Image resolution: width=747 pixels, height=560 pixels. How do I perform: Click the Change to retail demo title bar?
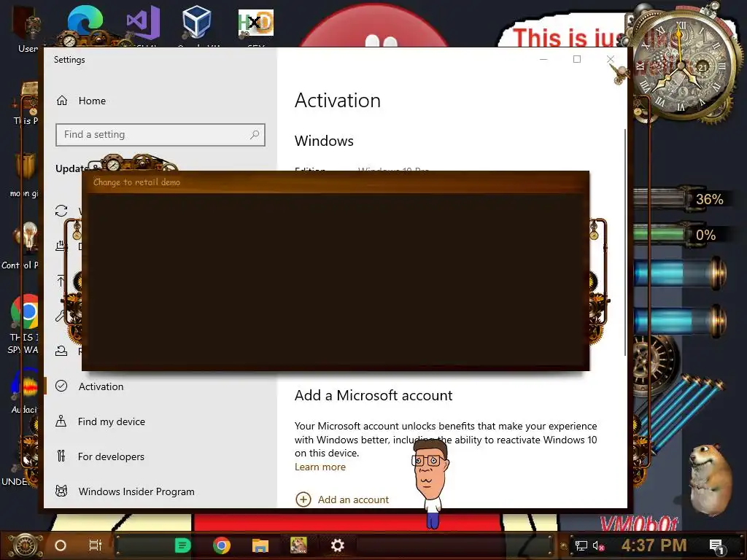(336, 182)
